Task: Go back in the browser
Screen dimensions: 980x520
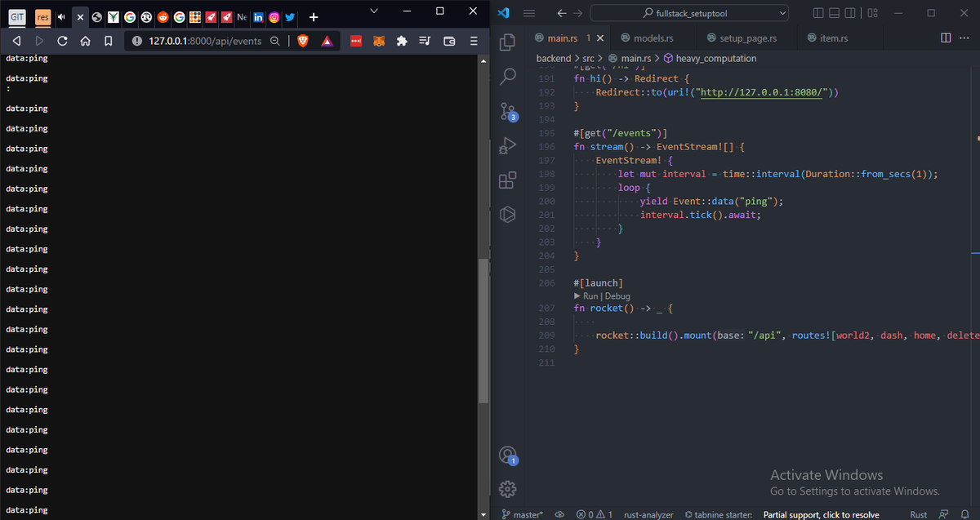Action: (16, 41)
